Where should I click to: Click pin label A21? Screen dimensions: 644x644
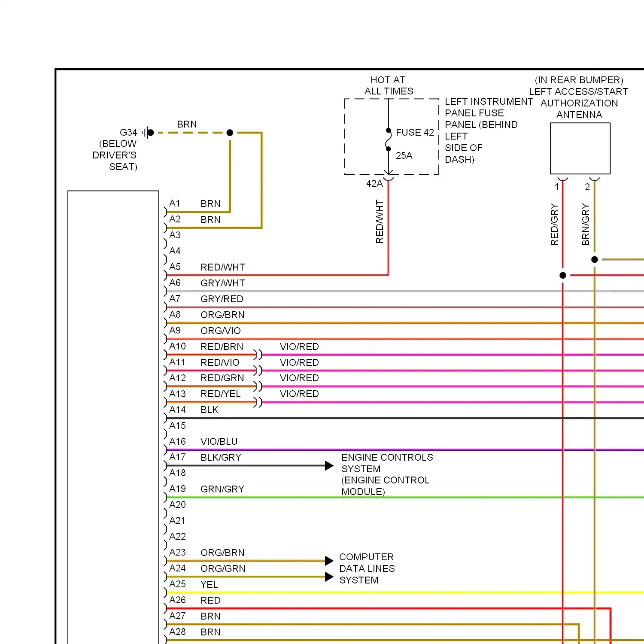click(177, 520)
